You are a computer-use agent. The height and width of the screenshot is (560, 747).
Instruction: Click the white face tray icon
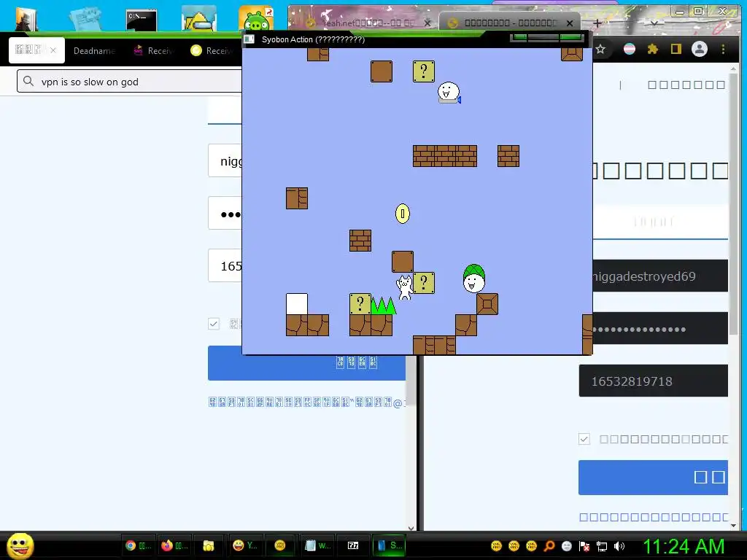pyautogui.click(x=566, y=546)
